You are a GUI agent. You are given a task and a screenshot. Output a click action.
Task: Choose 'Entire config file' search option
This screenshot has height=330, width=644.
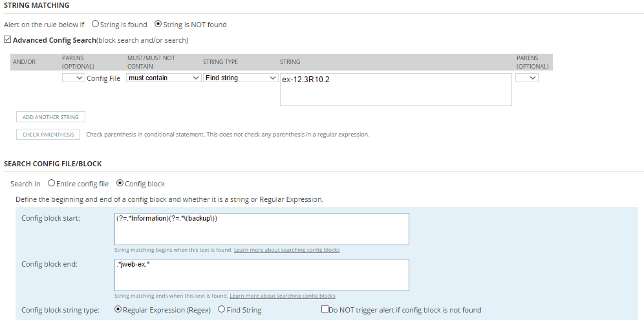(x=51, y=183)
